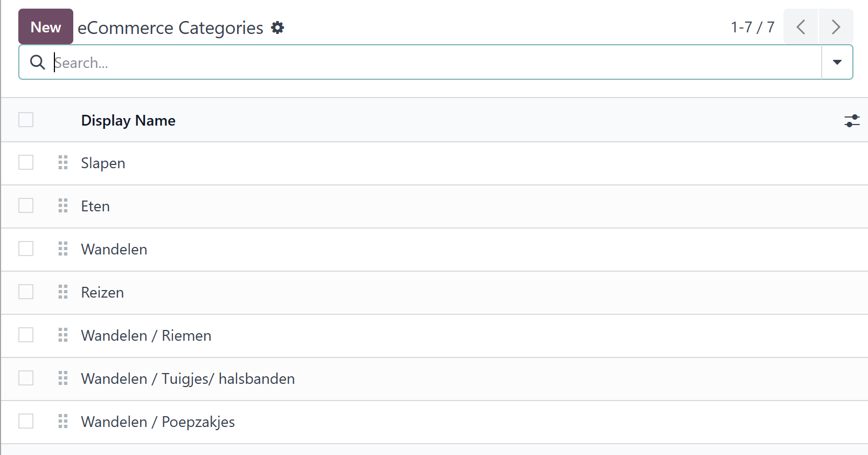Focus the Search input field
Screen dimensions: 868x455
(x=436, y=63)
